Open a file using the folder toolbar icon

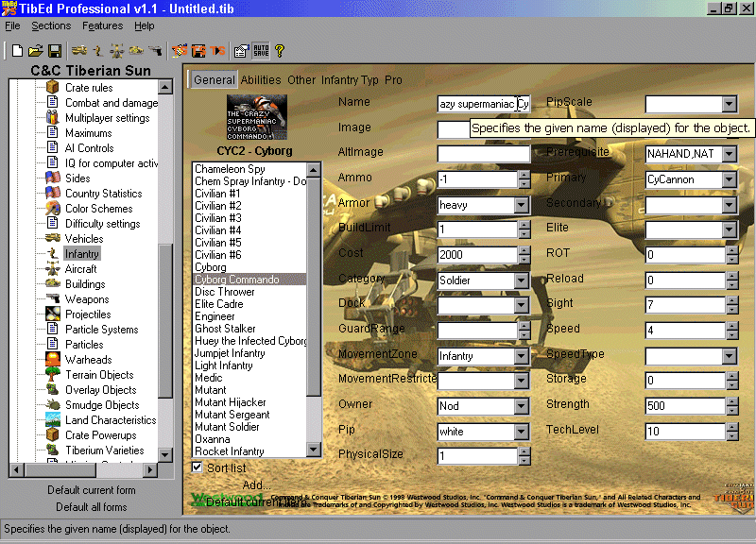pyautogui.click(x=36, y=51)
